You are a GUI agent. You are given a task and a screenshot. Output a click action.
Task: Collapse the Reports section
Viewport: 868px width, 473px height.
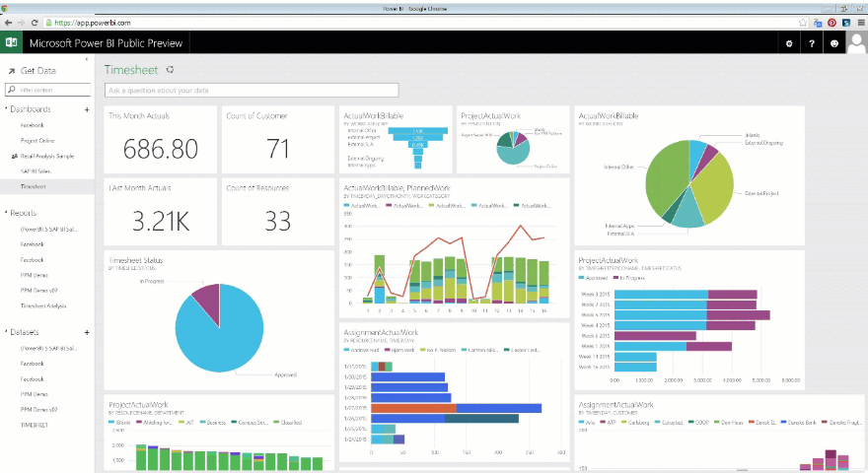(x=6, y=213)
